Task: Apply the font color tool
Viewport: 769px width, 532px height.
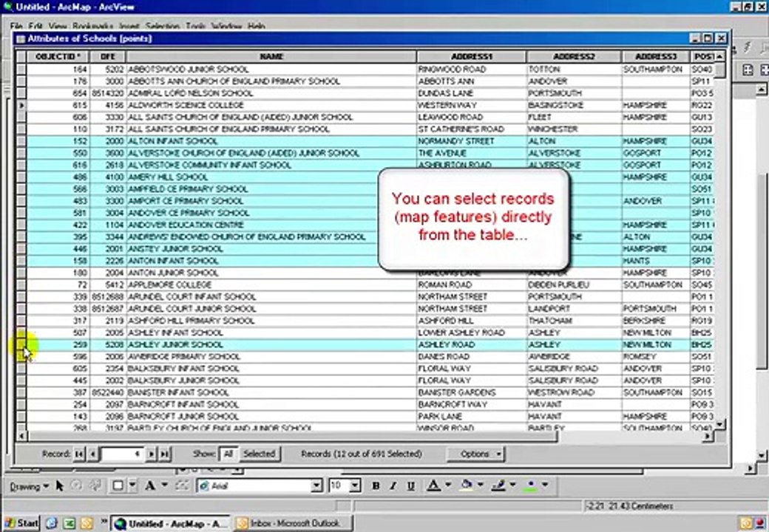Action: 433,485
